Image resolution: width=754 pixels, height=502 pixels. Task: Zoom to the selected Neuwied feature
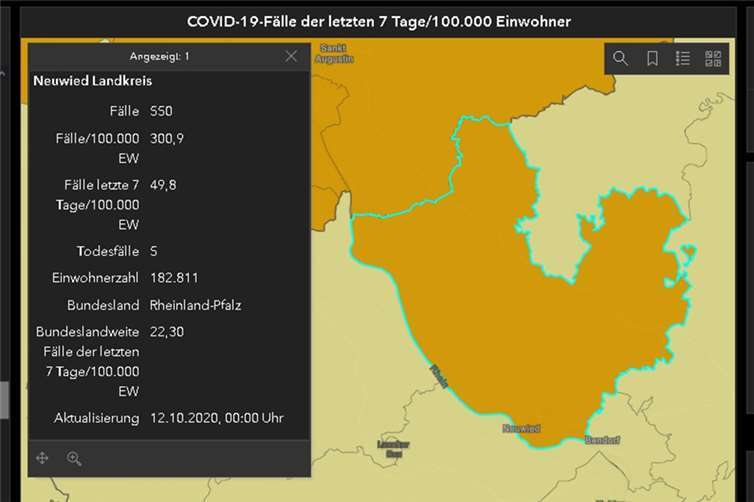point(74,458)
